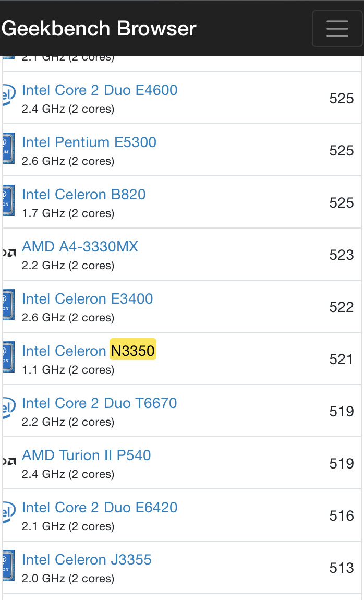Open the hamburger navigation menu
The image size is (364, 600).
click(x=337, y=29)
